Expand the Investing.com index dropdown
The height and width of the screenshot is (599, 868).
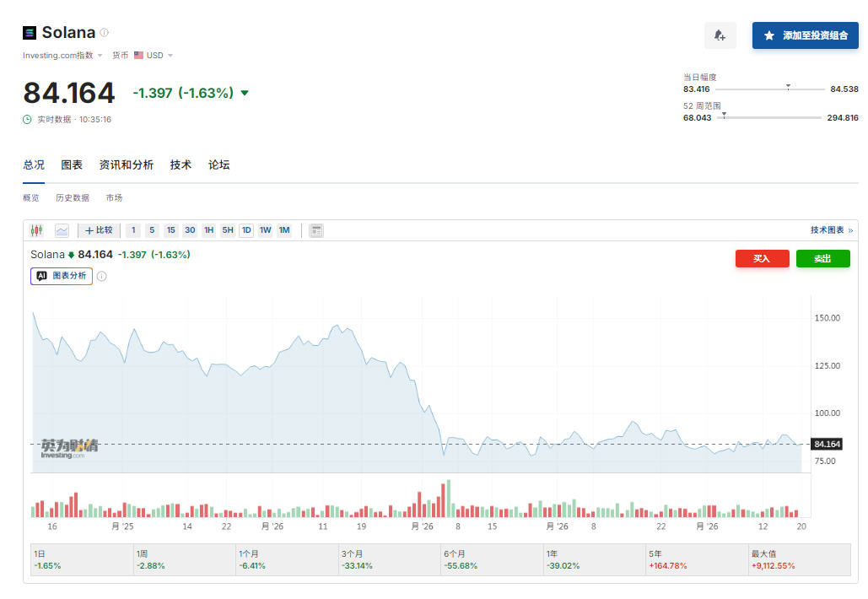point(62,56)
